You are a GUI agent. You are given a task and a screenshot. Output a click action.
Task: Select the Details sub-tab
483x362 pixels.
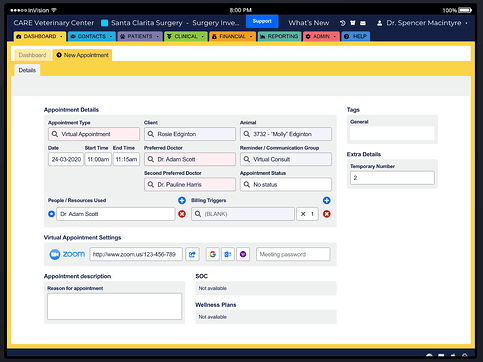(27, 70)
